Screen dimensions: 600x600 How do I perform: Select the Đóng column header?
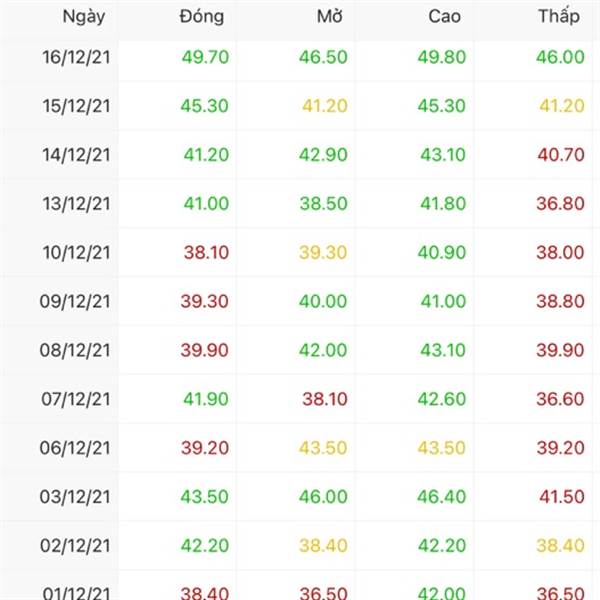click(202, 16)
